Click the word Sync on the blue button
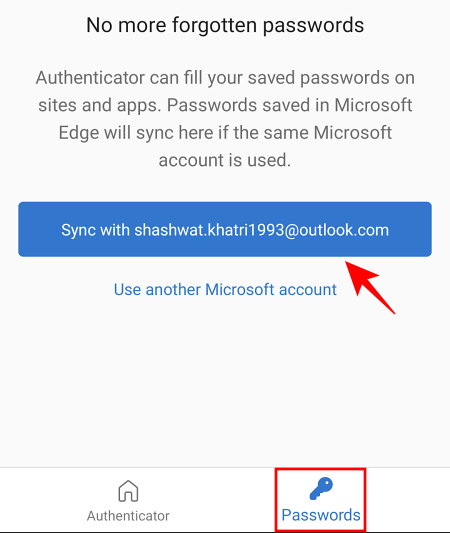Screen dimensions: 450x533 78,230
